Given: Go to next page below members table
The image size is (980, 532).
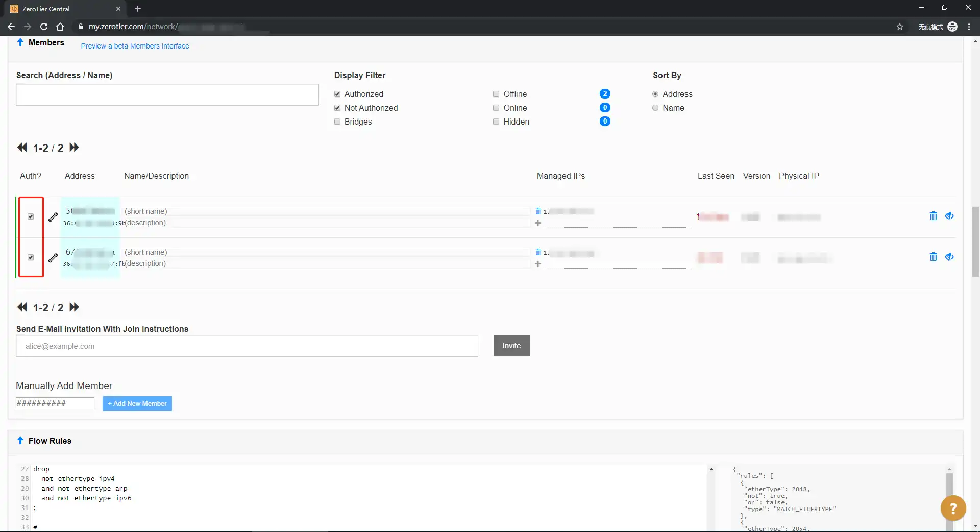Looking at the screenshot, I should (x=75, y=307).
